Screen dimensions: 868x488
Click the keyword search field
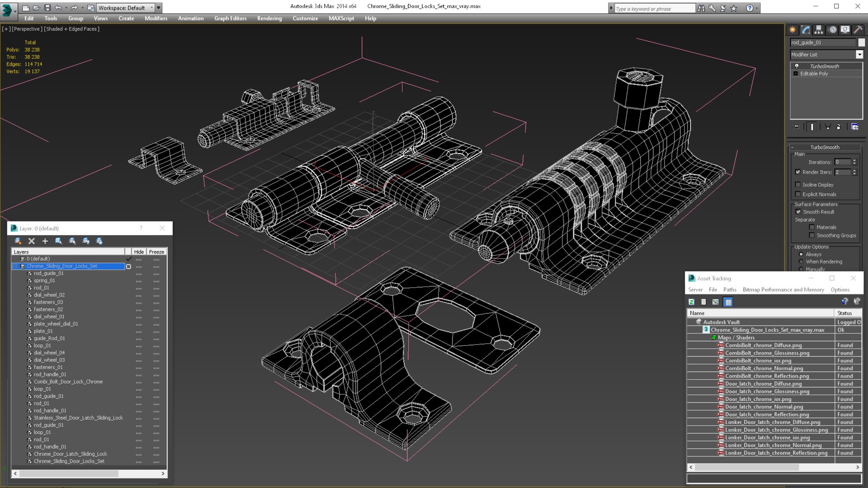pyautogui.click(x=654, y=9)
